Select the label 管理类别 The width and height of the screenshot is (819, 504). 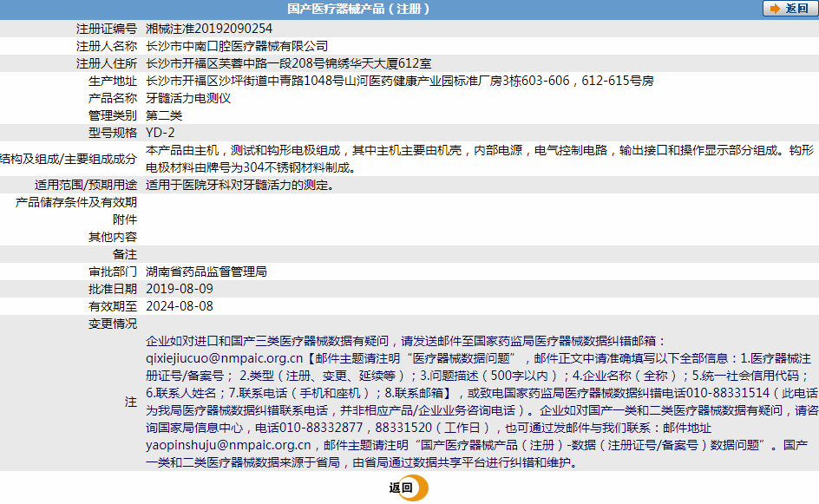[113, 115]
